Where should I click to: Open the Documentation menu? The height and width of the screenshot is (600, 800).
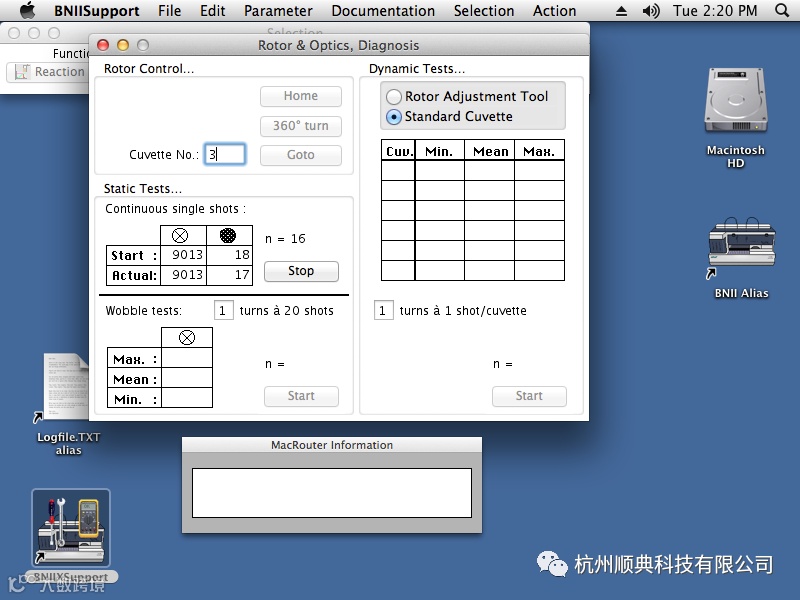click(x=383, y=11)
